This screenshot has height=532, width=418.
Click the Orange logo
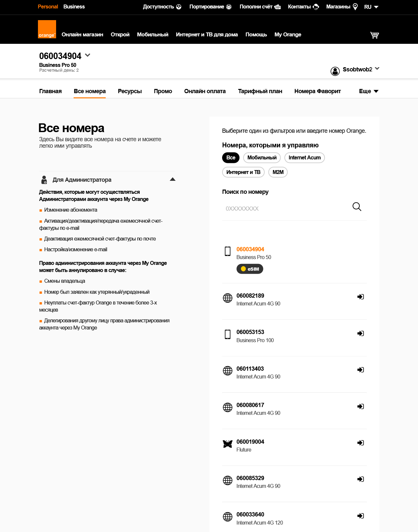point(47,29)
